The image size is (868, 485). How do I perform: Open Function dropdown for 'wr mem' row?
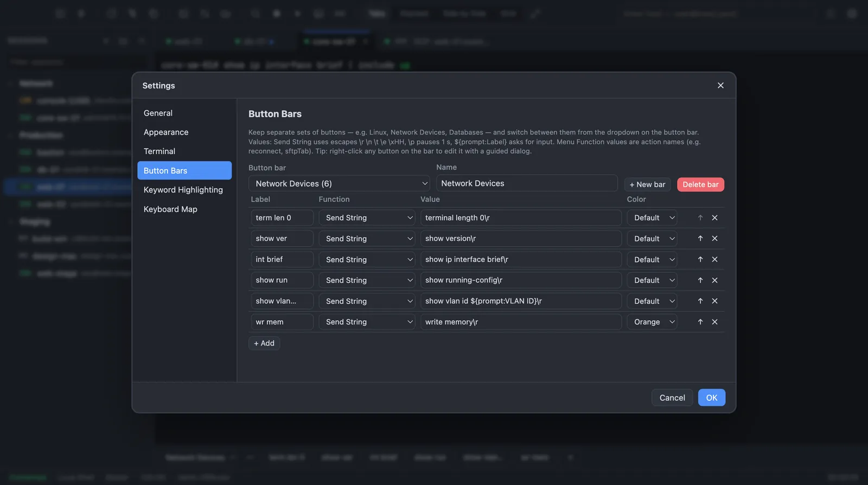[367, 322]
